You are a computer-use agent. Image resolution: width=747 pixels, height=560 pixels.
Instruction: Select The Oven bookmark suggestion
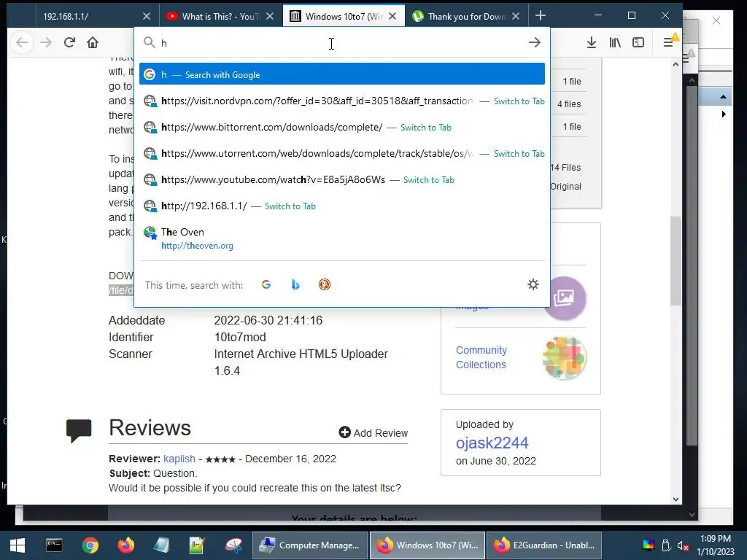[x=342, y=238]
